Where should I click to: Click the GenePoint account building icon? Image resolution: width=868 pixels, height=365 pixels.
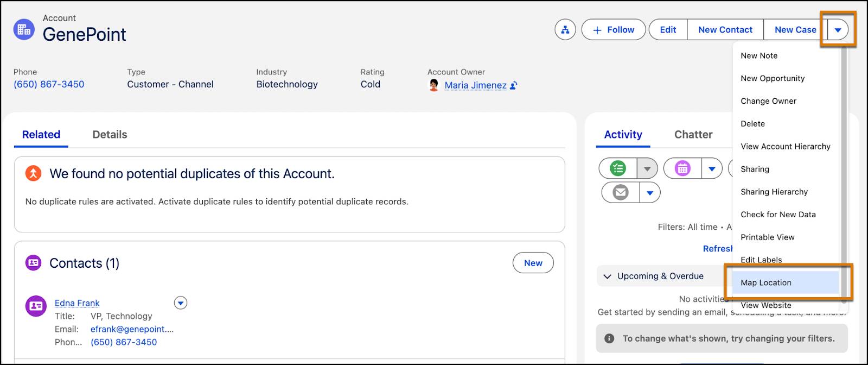pyautogui.click(x=24, y=29)
